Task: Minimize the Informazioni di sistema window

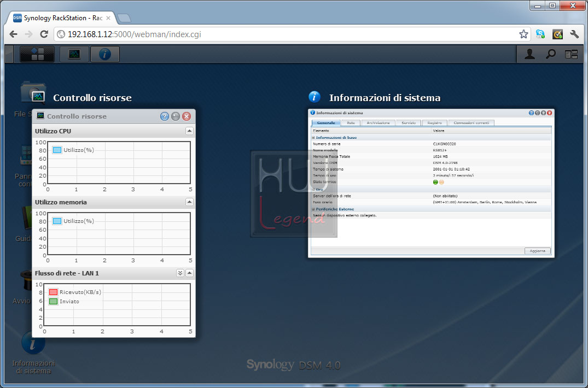Action: [x=537, y=113]
